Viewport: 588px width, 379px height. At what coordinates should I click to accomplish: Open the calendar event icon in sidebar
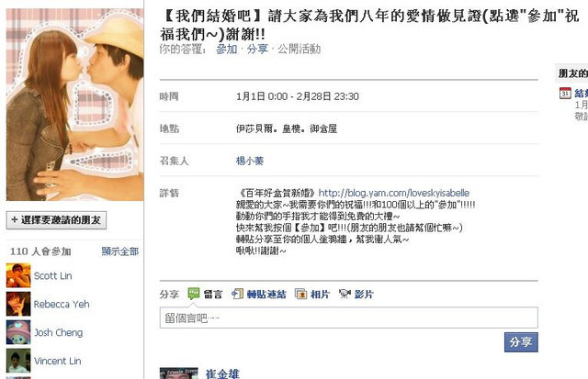point(565,93)
